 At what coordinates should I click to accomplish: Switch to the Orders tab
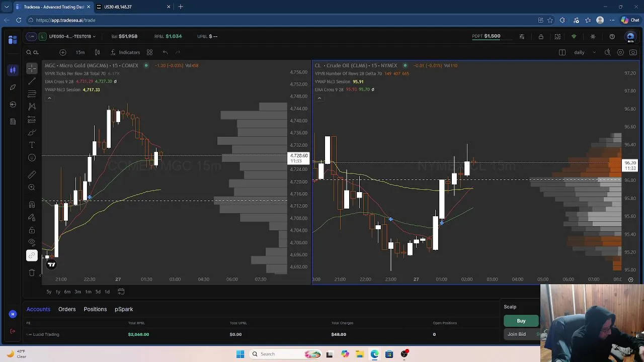(67, 309)
